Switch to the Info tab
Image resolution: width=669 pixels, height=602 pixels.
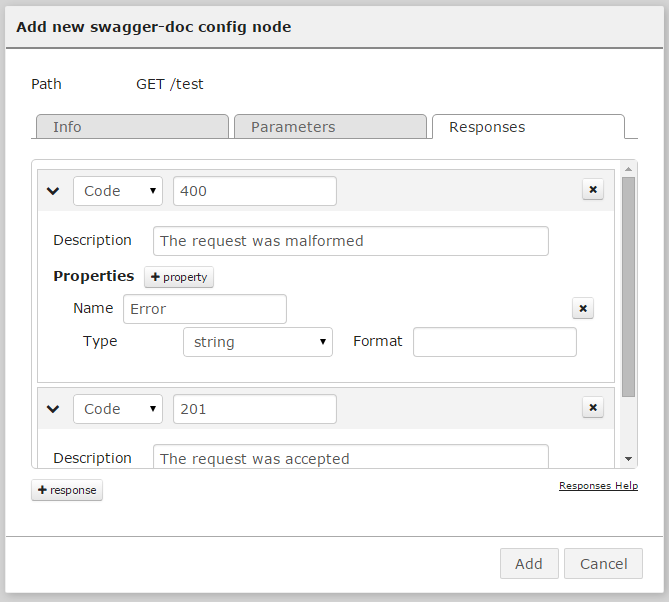pos(132,127)
